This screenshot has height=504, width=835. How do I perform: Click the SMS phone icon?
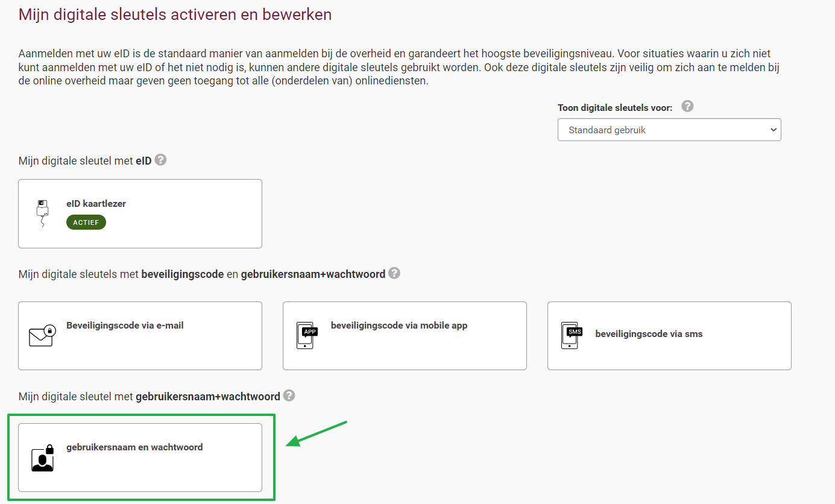pos(570,336)
